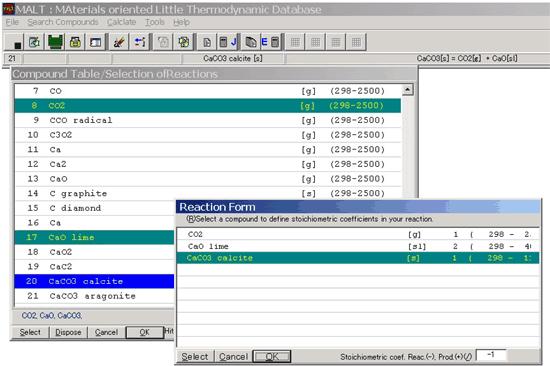Click the yellow-green printer-like toolbar icon
The height and width of the screenshot is (366, 550).
[x=75, y=42]
